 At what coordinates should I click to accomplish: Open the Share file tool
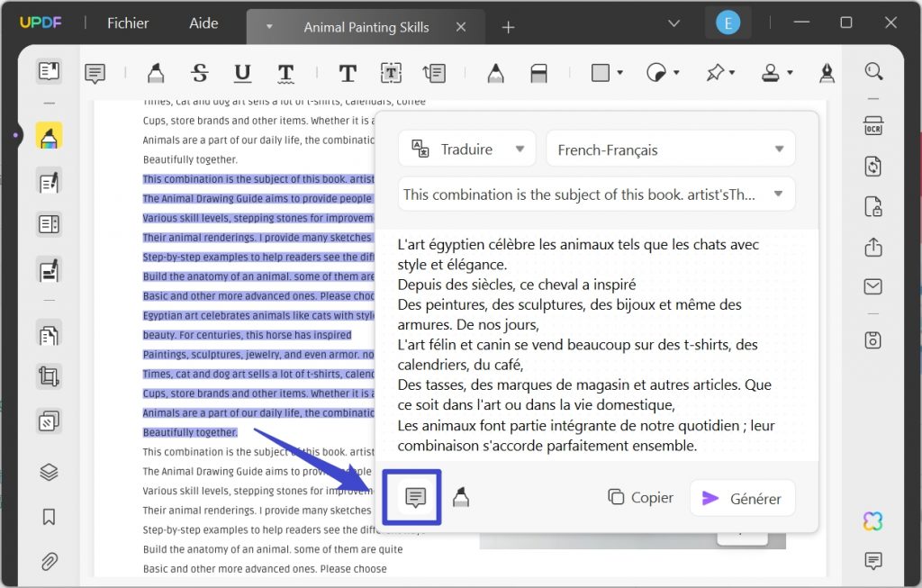pos(873,247)
